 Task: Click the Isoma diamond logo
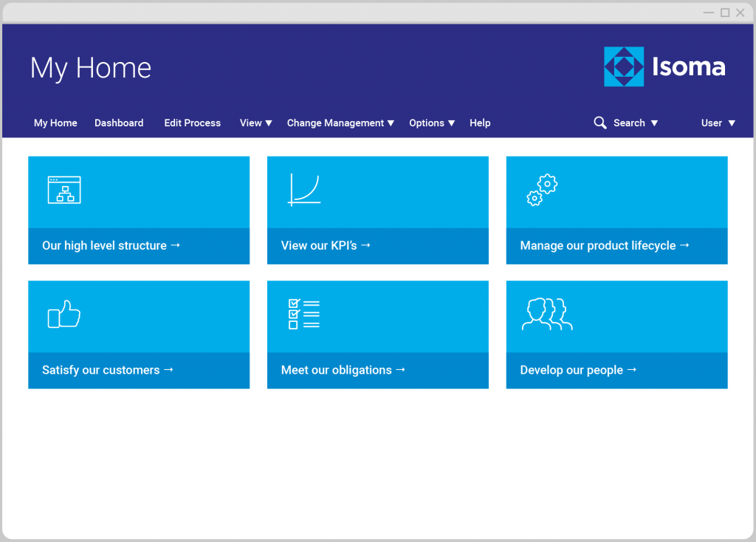(623, 67)
